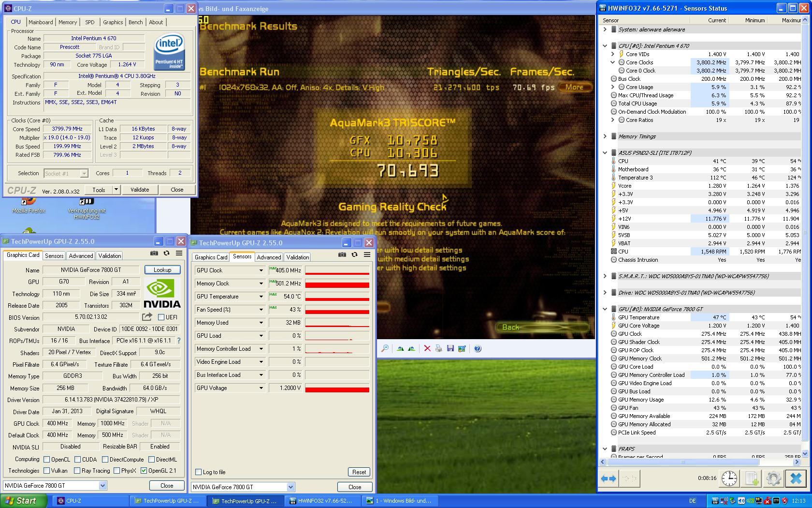This screenshot has height=508, width=812.
Task: Toggle the Ray Tracing checkbox
Action: click(x=77, y=470)
